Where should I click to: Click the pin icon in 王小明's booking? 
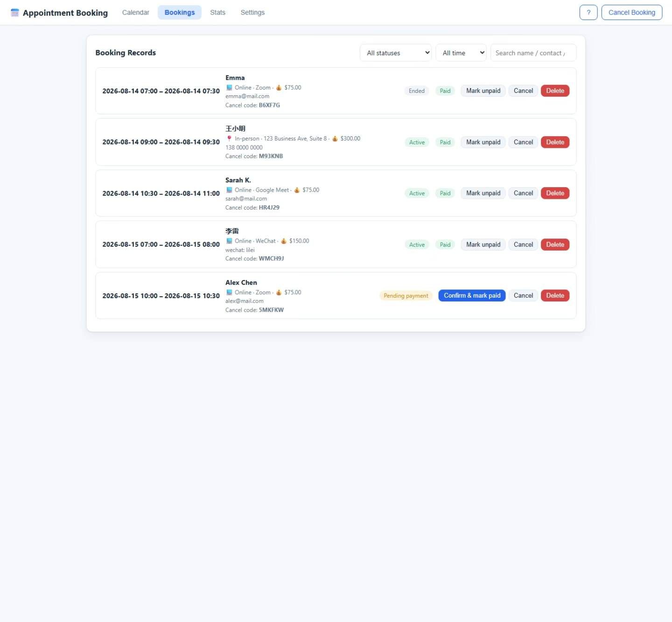tap(229, 139)
